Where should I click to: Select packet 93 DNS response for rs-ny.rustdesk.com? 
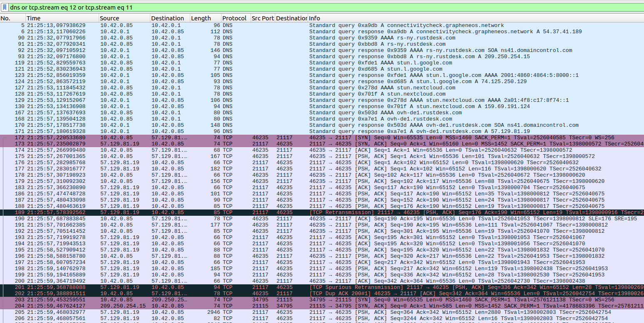250,57
